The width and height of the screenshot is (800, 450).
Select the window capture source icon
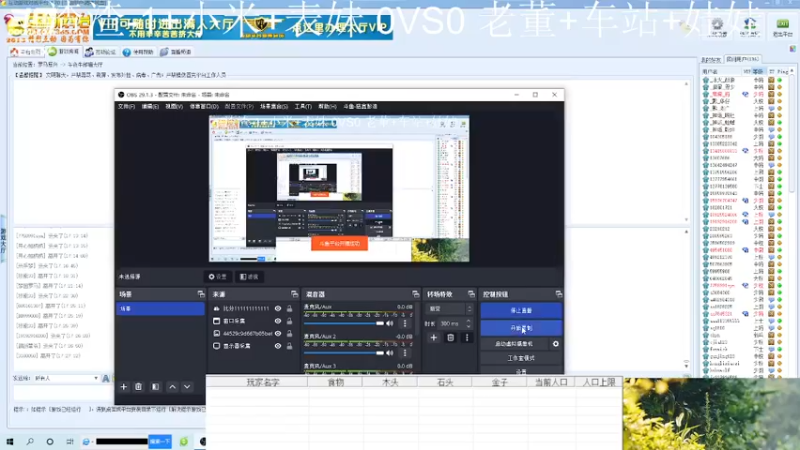216,321
